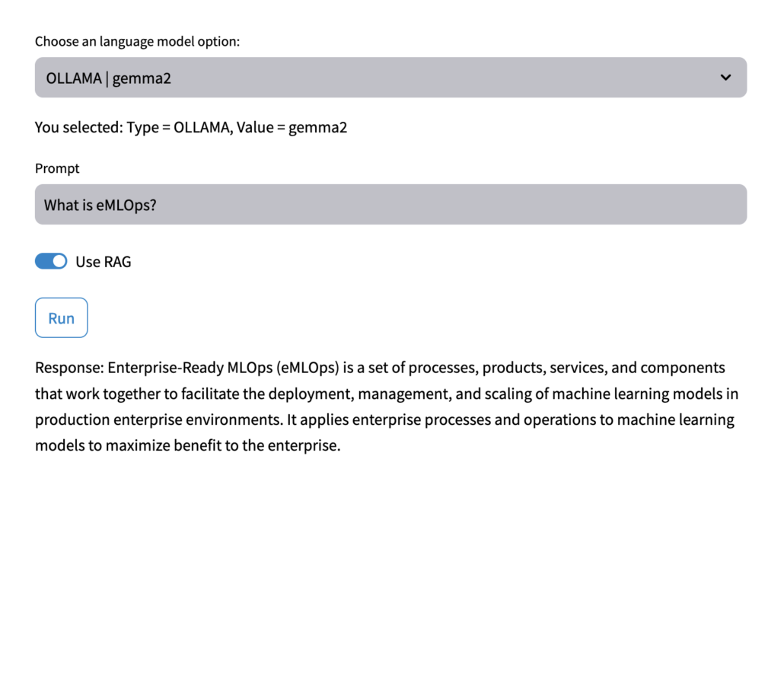
Task: Open the language model selection dropdown
Action: [390, 78]
